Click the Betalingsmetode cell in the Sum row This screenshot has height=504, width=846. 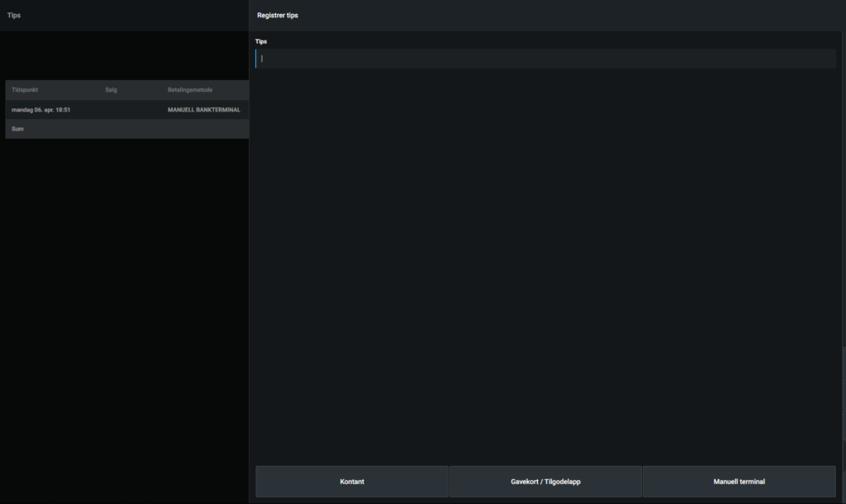point(203,129)
